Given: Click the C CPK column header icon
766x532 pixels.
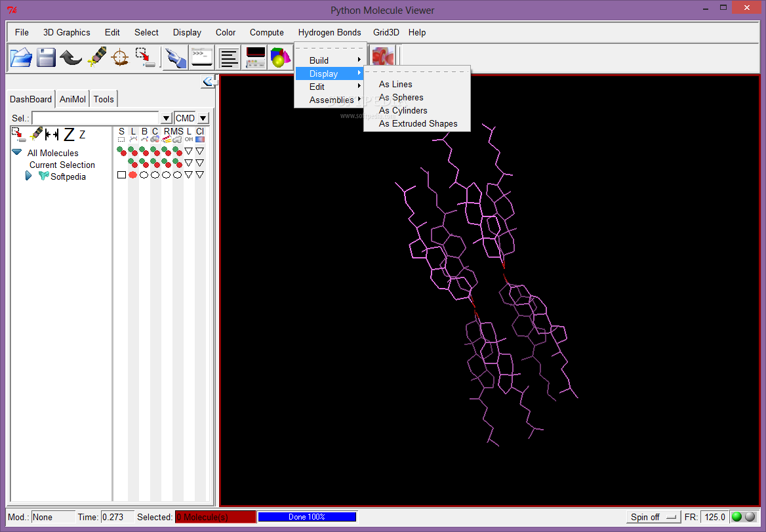Looking at the screenshot, I should [x=155, y=134].
